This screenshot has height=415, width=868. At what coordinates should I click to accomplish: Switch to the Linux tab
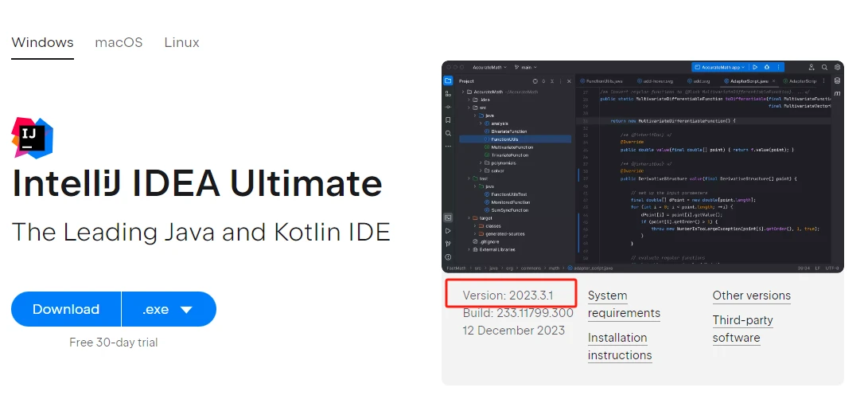(x=181, y=43)
